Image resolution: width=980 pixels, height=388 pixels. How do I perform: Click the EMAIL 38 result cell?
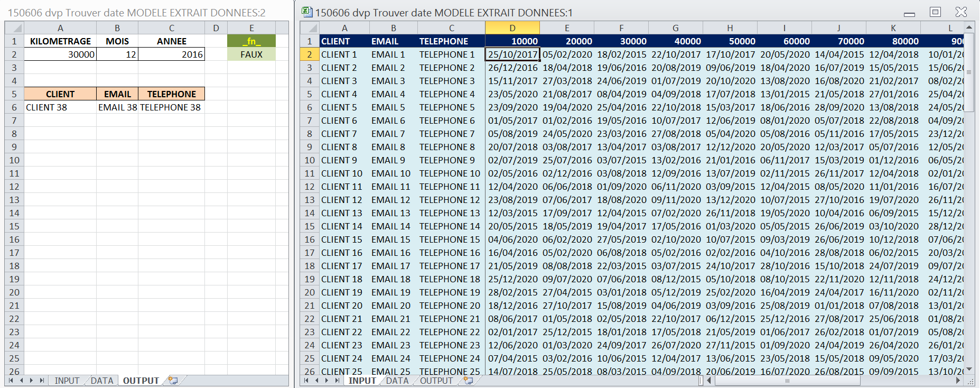(117, 107)
